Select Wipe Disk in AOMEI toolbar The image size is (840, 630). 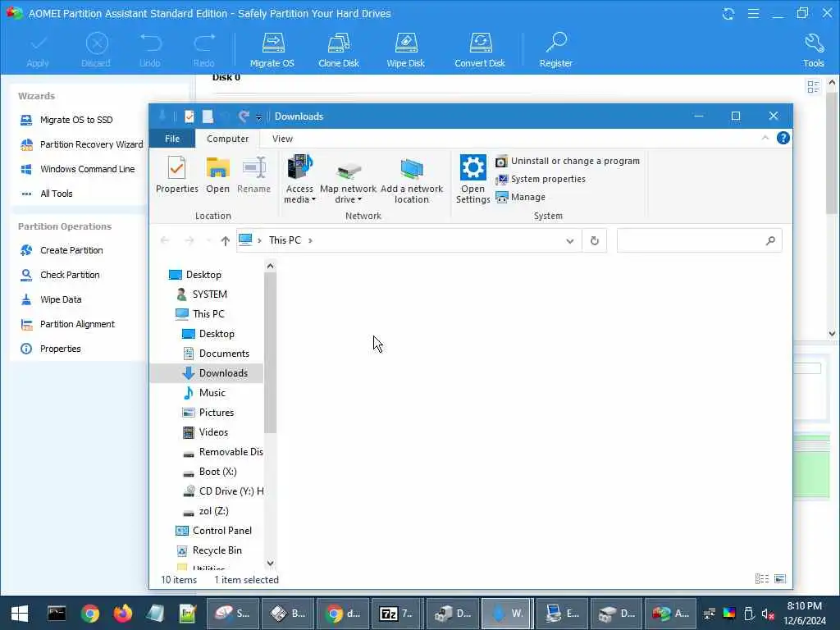(405, 50)
